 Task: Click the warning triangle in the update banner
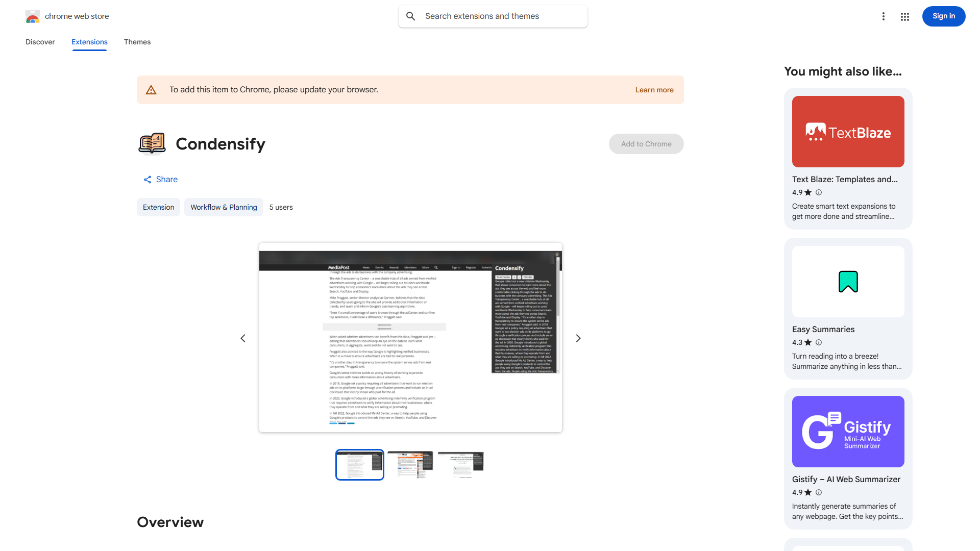tap(151, 89)
